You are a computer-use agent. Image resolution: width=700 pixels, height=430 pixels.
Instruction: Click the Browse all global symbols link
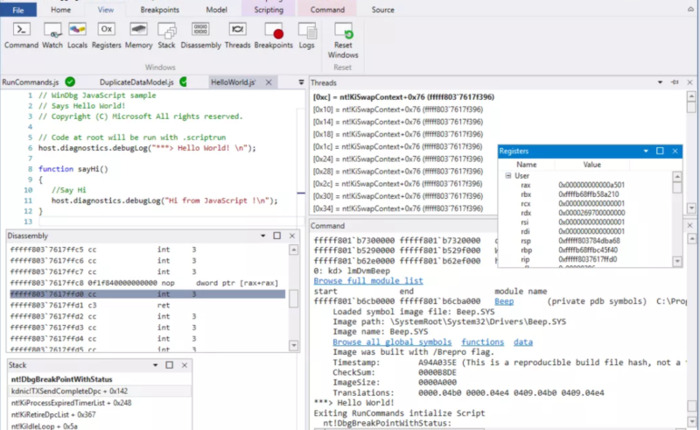pyautogui.click(x=395, y=341)
